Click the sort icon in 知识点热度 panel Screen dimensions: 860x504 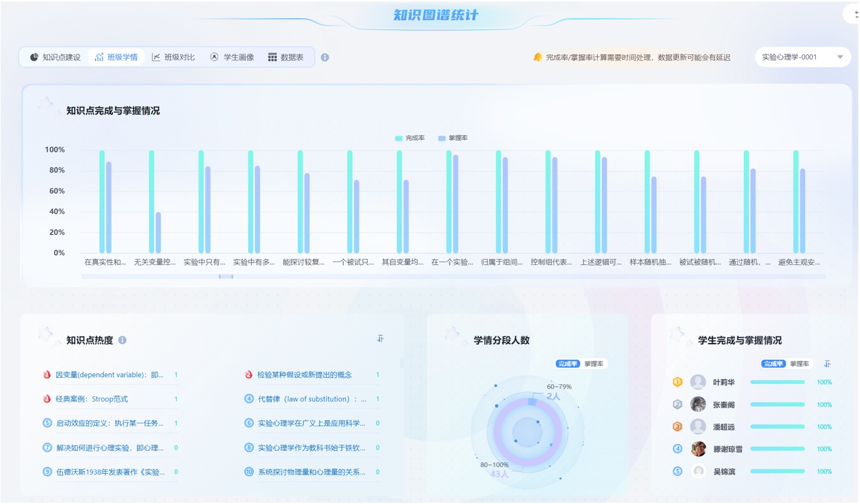(380, 339)
